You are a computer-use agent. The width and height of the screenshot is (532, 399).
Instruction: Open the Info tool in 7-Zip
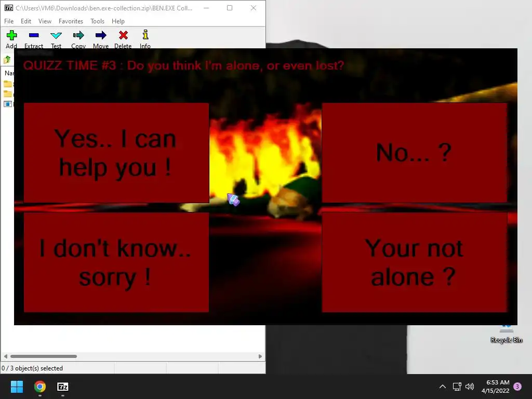click(x=145, y=35)
